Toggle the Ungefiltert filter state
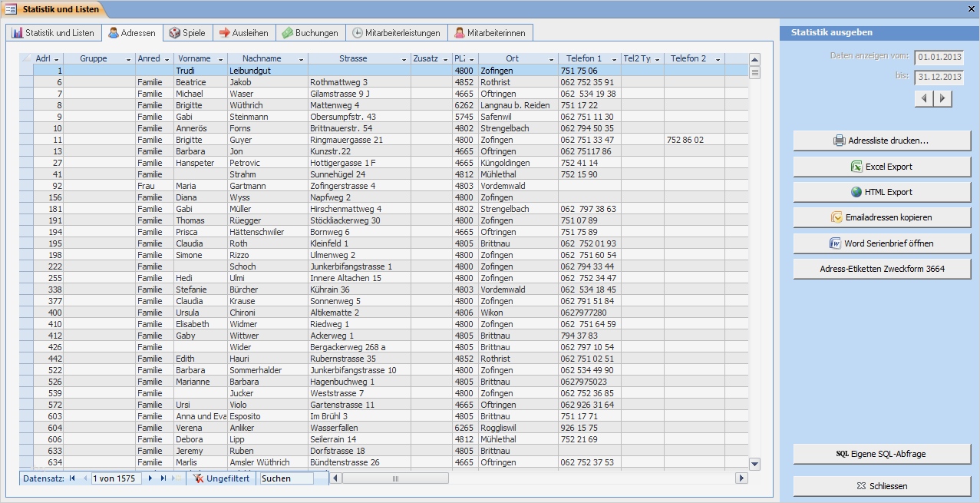This screenshot has width=980, height=503. (222, 477)
